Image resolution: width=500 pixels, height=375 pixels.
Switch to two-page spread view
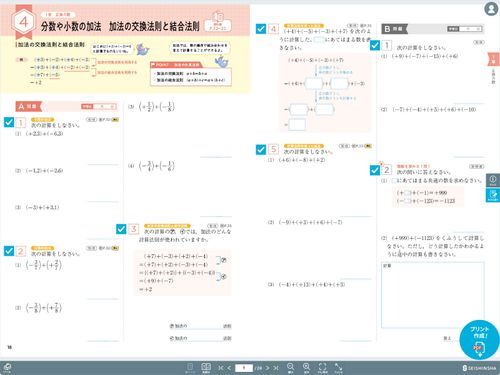[206, 368]
